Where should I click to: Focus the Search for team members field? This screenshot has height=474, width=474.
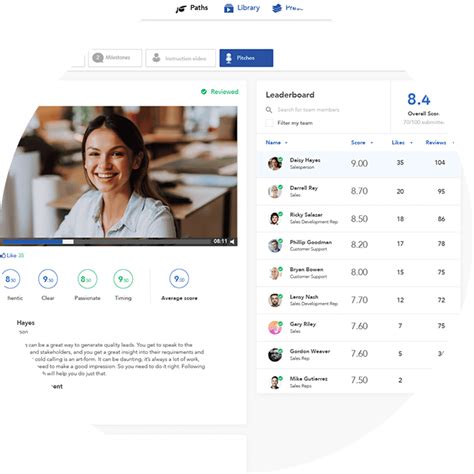308,110
